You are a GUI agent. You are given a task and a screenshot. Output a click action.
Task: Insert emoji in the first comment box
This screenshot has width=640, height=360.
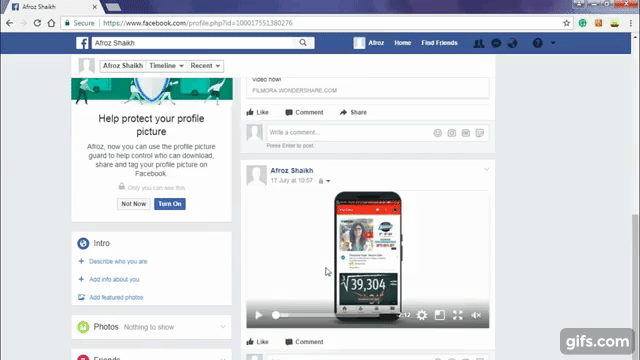click(438, 133)
